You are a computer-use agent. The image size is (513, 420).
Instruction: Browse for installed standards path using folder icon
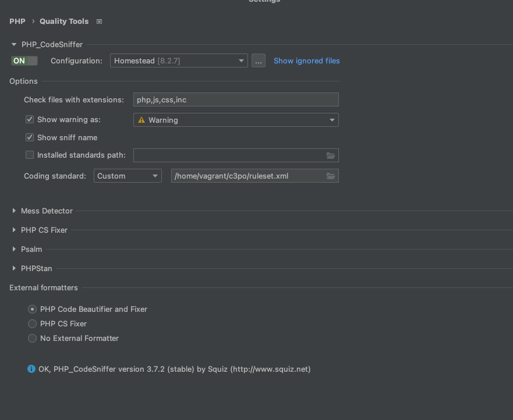(x=330, y=155)
